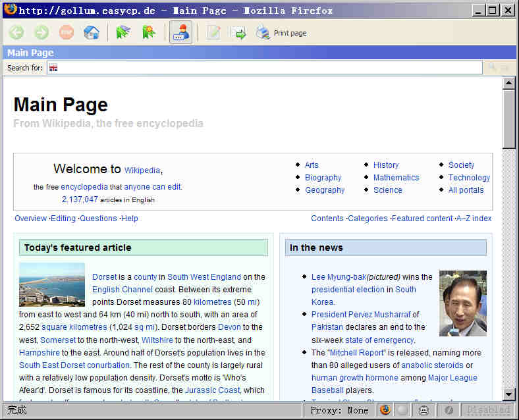Open the Arts portal link
519x420 pixels.
tap(312, 165)
